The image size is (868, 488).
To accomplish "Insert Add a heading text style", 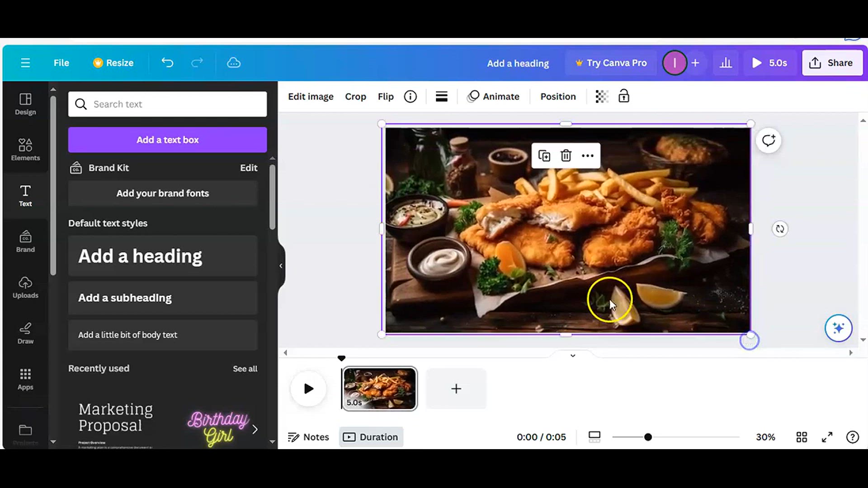I will (x=163, y=256).
